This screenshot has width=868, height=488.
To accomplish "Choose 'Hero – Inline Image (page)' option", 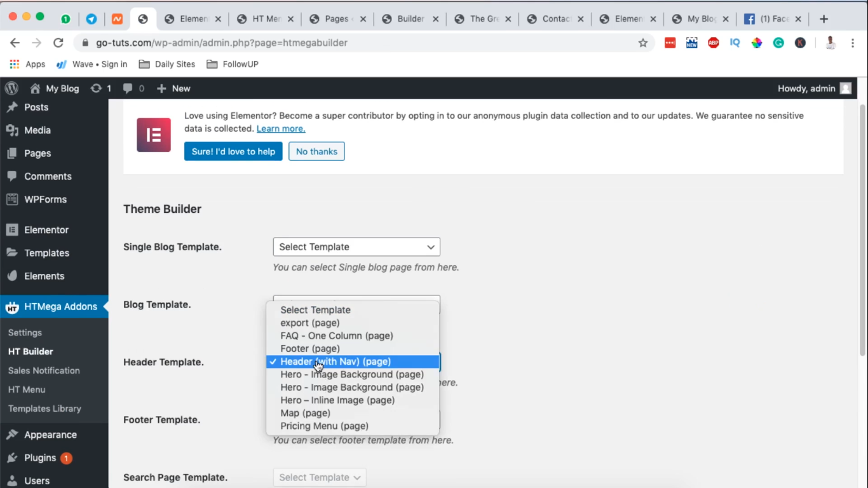I will (353, 400).
